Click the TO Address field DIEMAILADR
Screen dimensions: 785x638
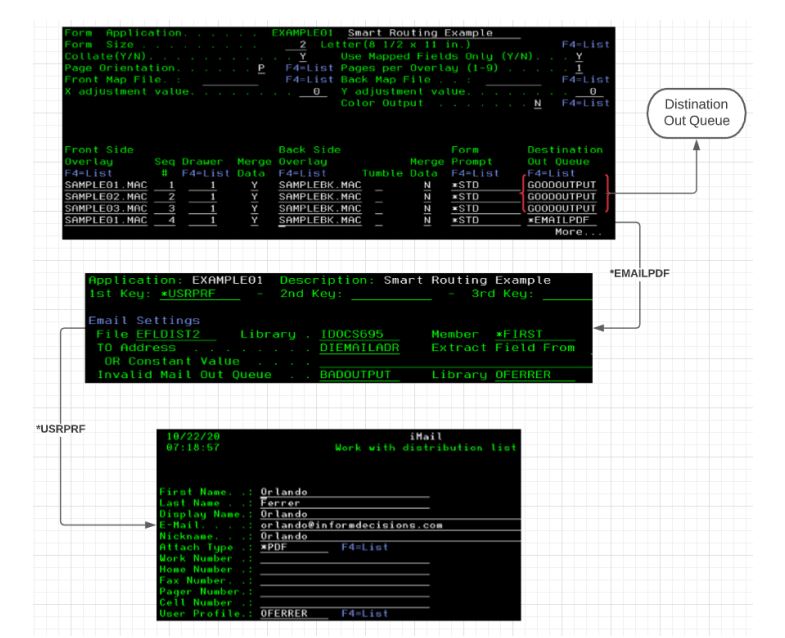click(x=360, y=348)
